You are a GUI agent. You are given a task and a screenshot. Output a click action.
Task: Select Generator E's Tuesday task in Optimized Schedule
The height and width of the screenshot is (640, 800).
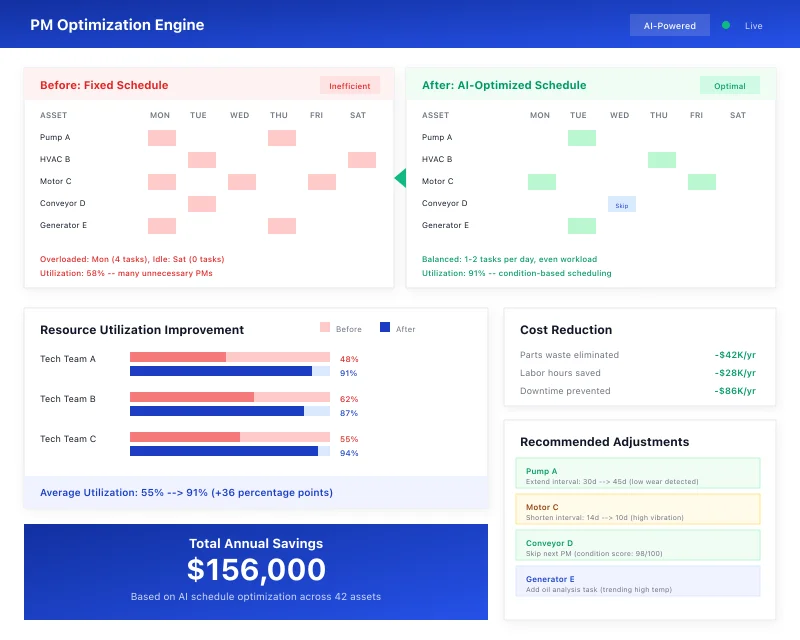coord(581,226)
